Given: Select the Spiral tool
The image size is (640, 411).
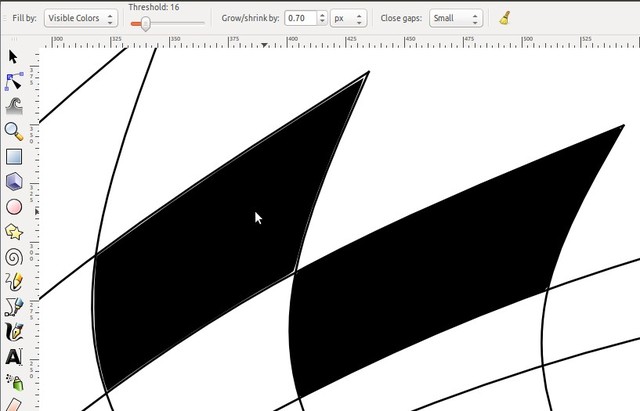Looking at the screenshot, I should coord(14,257).
